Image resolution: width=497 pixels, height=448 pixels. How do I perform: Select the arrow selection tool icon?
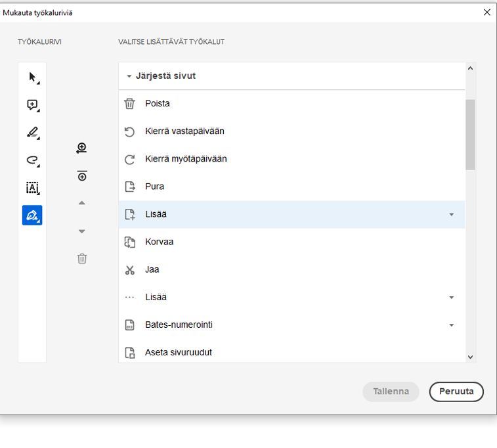click(x=32, y=78)
